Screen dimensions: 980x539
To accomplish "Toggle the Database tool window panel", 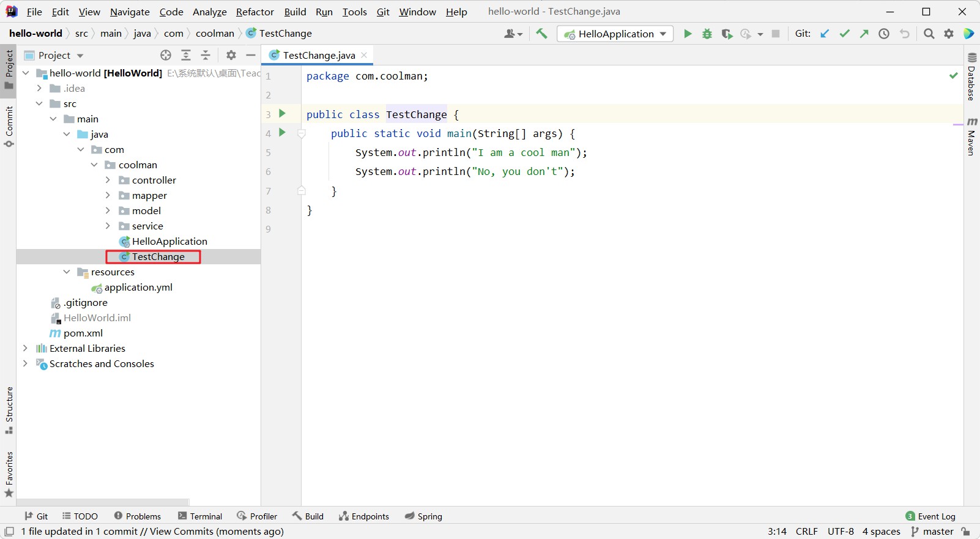I will (x=971, y=76).
